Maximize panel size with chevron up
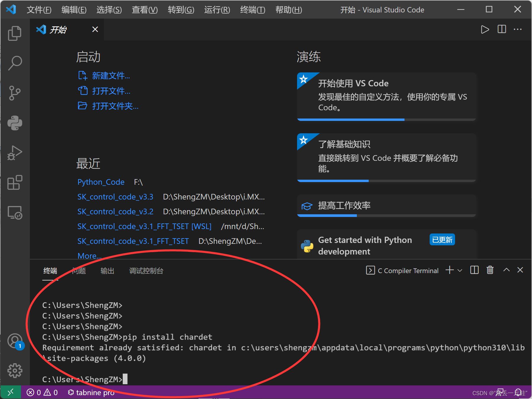This screenshot has width=532, height=399. tap(506, 270)
